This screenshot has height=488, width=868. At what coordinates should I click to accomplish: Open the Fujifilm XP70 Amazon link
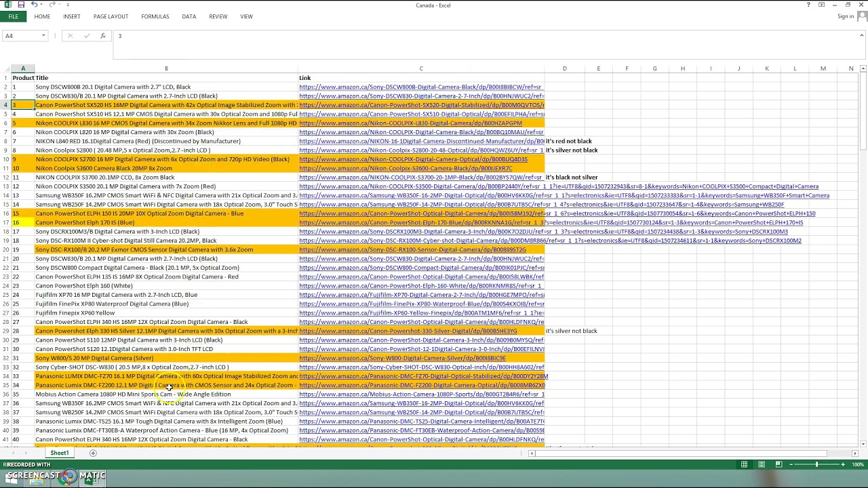421,295
